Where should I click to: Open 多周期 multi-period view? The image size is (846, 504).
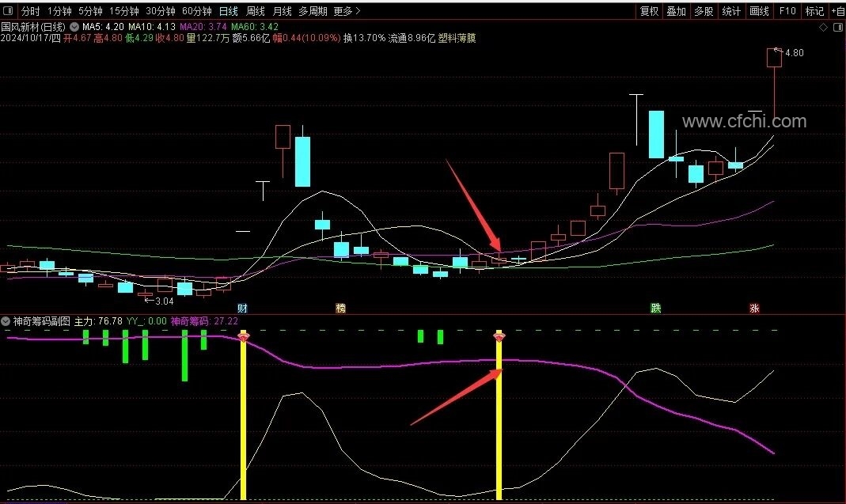(313, 11)
